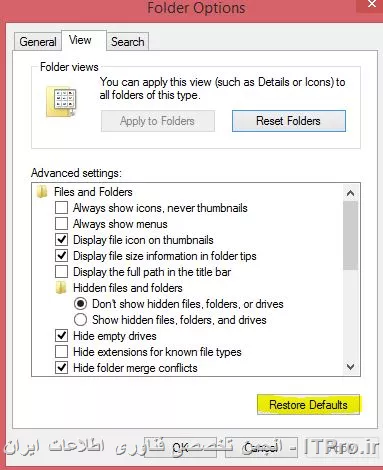Toggle Display file size information in folder tips

click(61, 256)
